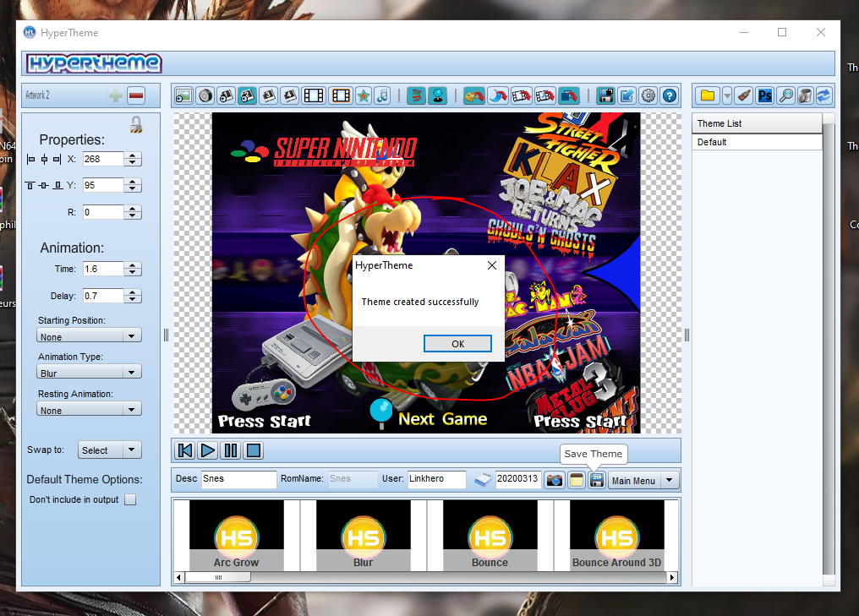The image size is (859, 616).
Task: Align artwork to top edge
Action: tap(30, 186)
